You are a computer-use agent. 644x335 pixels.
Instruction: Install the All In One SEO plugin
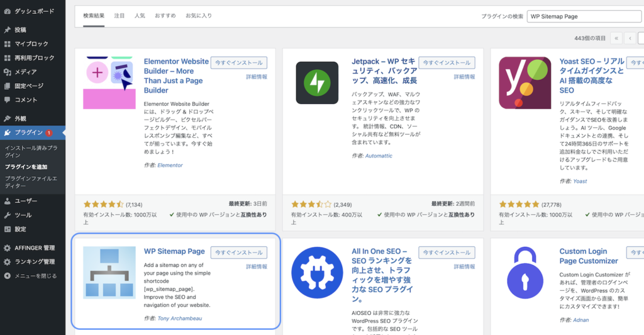(447, 253)
